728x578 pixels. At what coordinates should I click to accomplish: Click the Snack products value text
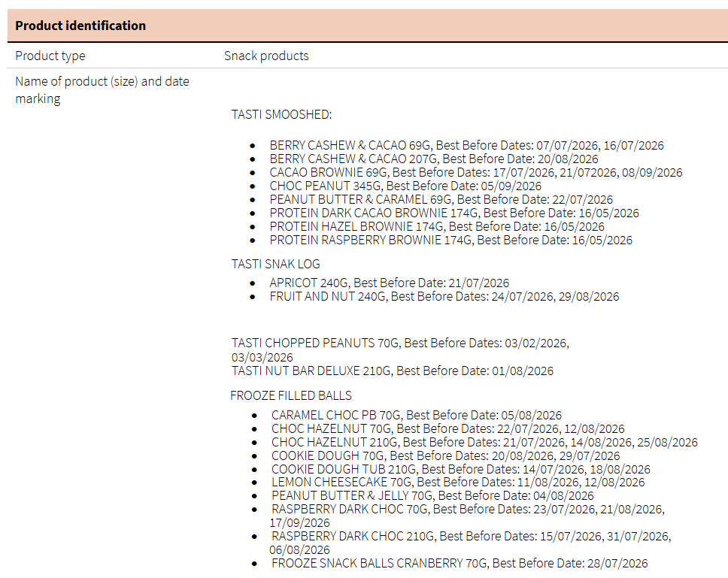[266, 56]
